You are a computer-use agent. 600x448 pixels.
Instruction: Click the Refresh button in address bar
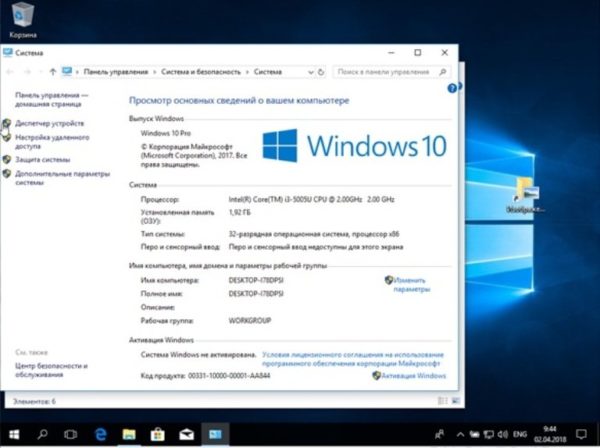pyautogui.click(x=321, y=72)
